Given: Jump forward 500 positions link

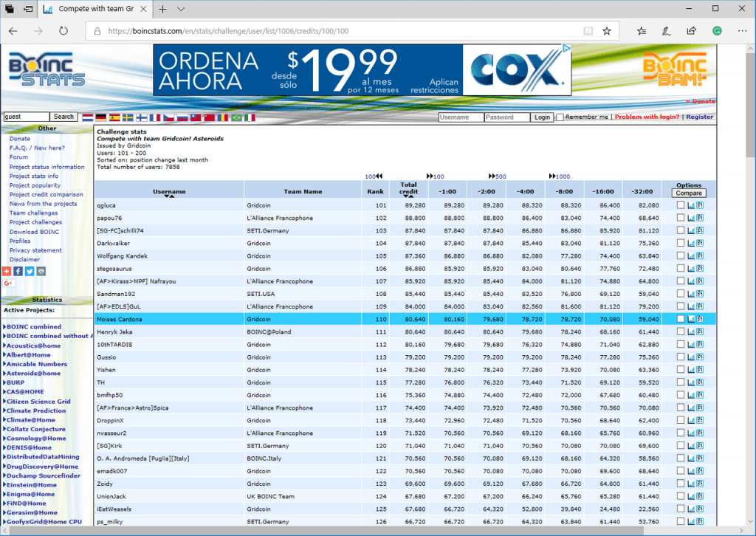Looking at the screenshot, I should click(x=498, y=176).
